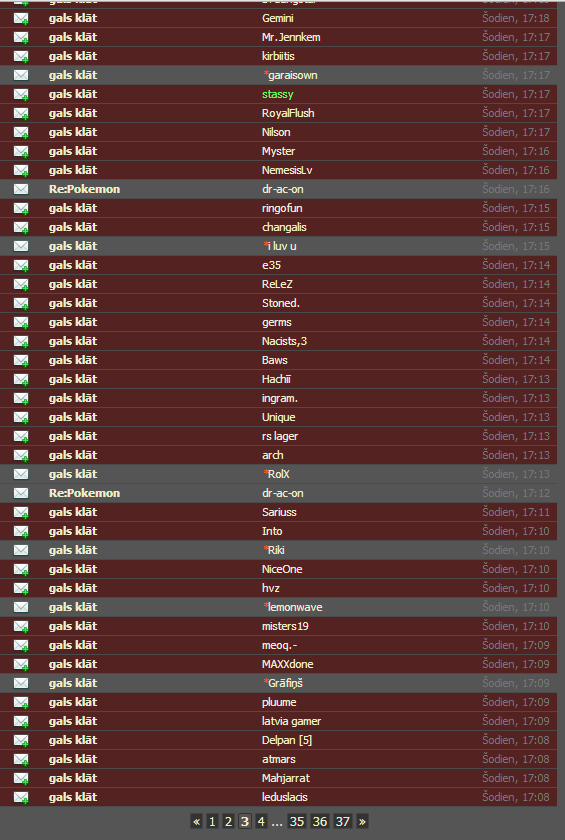Click read envelope icon next to garaisown message
This screenshot has height=840, width=565.
(21, 75)
